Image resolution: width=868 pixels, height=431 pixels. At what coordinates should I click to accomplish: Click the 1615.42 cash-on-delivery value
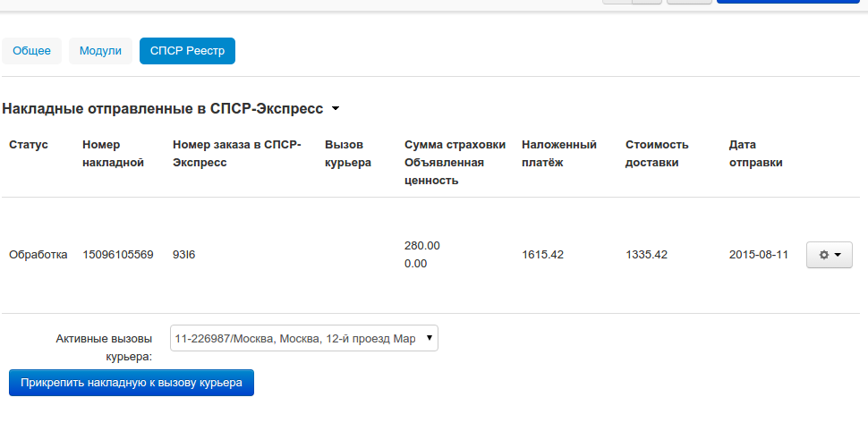(x=542, y=255)
